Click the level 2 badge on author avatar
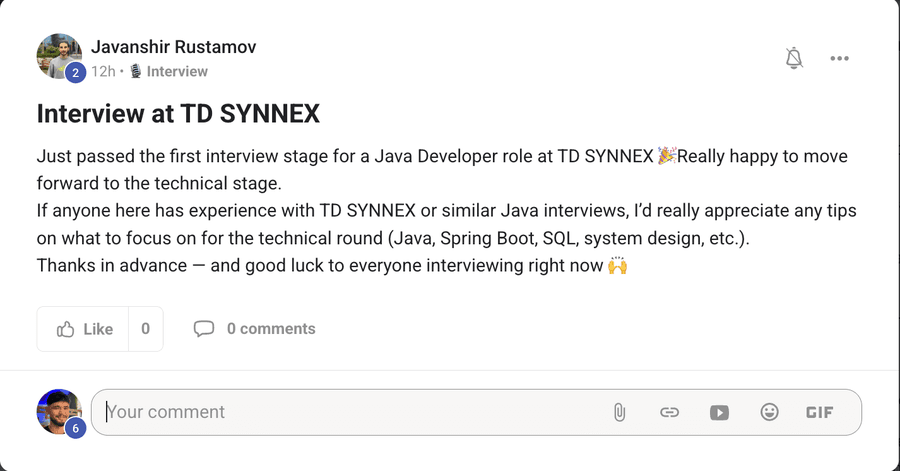This screenshot has width=900, height=471. [75, 73]
